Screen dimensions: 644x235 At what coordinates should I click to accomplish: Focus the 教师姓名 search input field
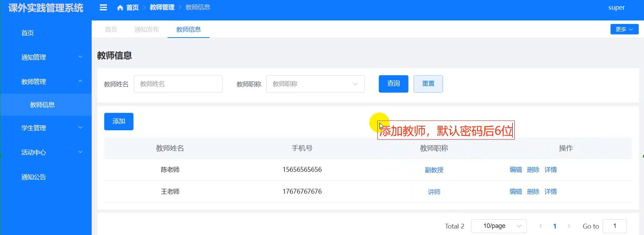point(178,84)
